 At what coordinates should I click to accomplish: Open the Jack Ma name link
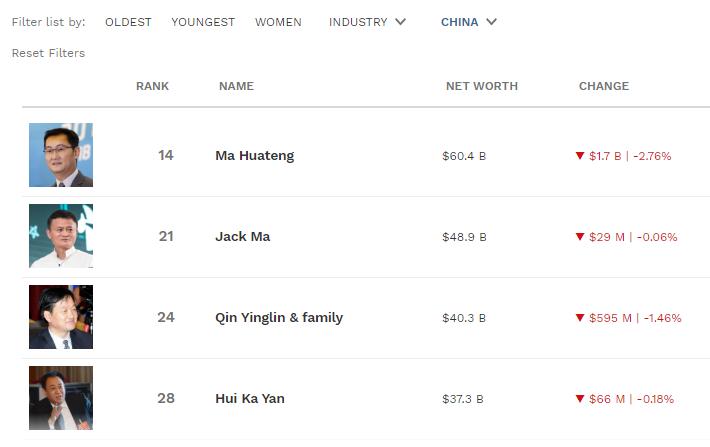click(x=242, y=237)
